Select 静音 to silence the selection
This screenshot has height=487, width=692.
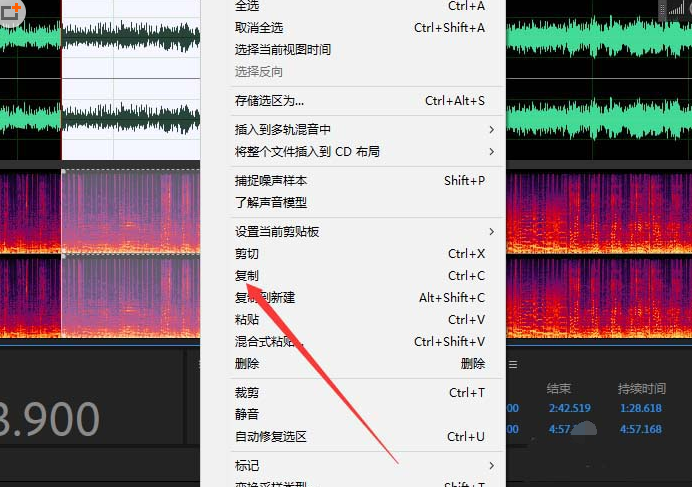coord(246,415)
